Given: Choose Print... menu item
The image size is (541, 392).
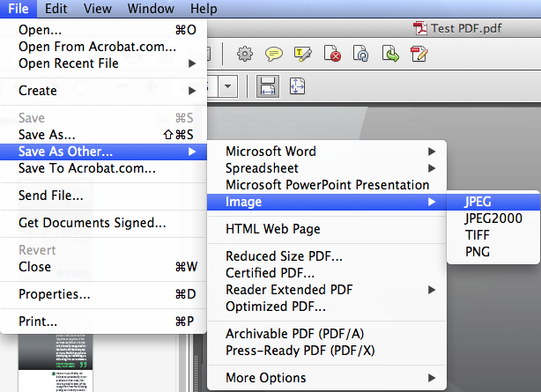Looking at the screenshot, I should coord(103,322).
